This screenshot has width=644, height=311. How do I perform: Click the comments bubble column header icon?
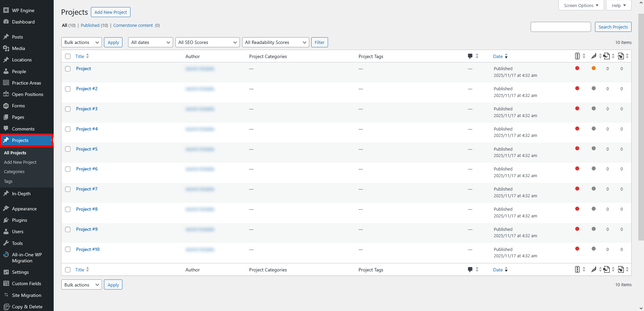(470, 56)
